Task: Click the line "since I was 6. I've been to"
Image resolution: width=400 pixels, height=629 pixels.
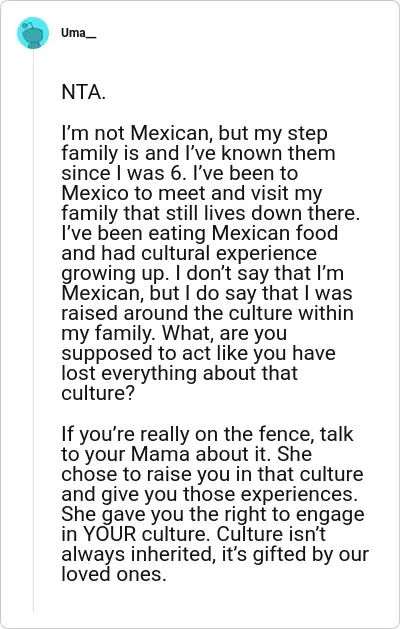Action: [180, 174]
